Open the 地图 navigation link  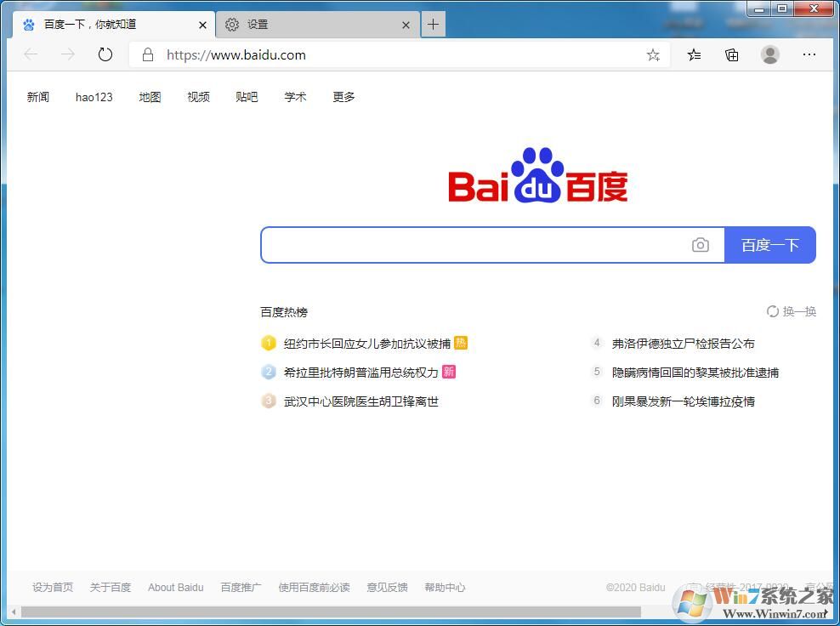(150, 97)
